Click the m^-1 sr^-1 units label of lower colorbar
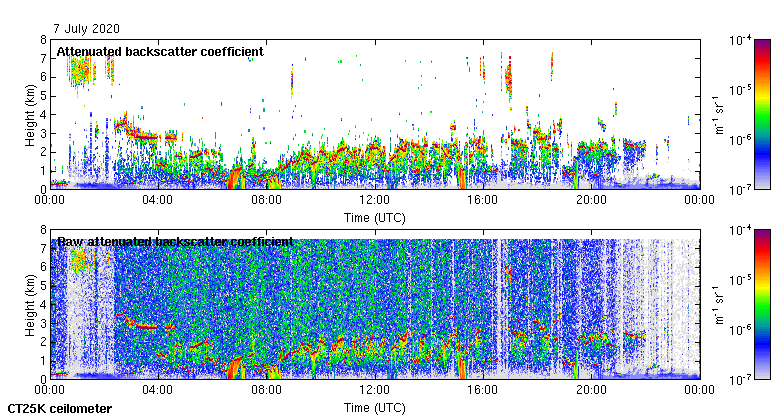The width and height of the screenshot is (780, 420). [x=718, y=304]
